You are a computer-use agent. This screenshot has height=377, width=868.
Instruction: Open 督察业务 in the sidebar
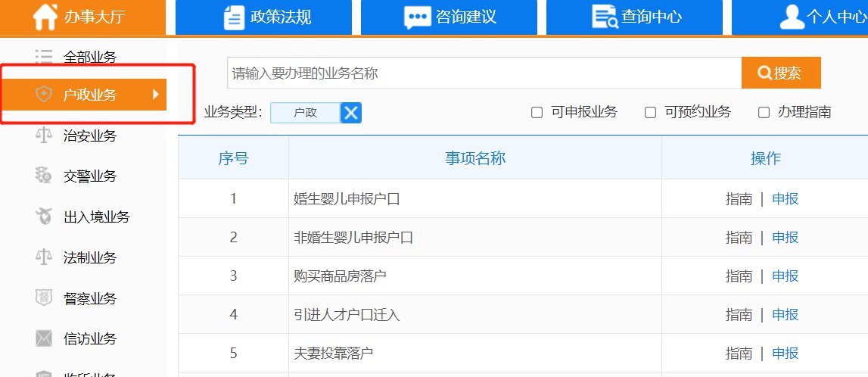90,299
